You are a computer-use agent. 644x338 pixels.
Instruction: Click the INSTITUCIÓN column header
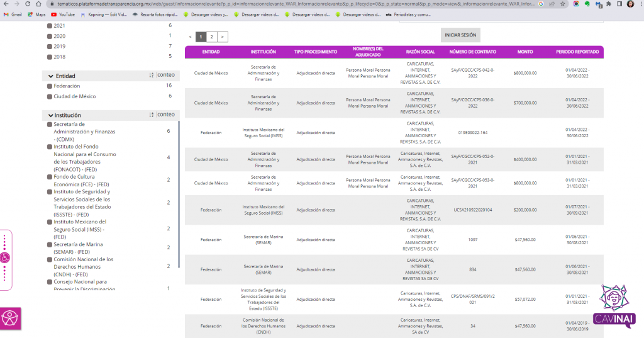pos(264,52)
